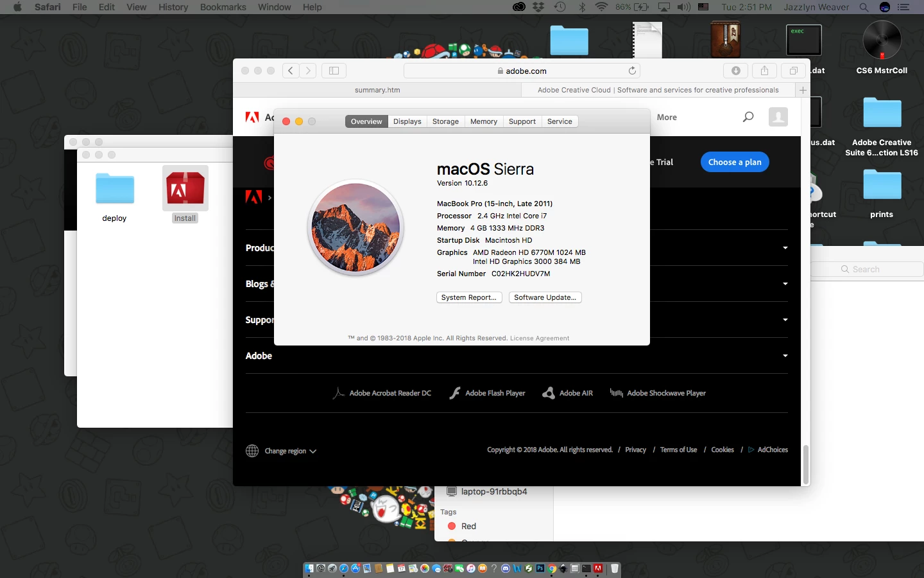Open the Apple menu
924x578 pixels.
(x=17, y=7)
